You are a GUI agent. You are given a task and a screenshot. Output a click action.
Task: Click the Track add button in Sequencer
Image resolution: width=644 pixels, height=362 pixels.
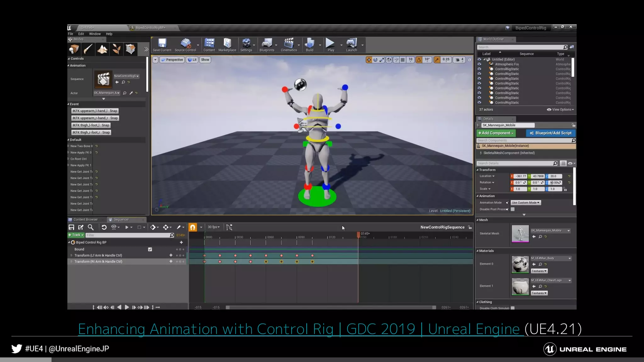[76, 235]
